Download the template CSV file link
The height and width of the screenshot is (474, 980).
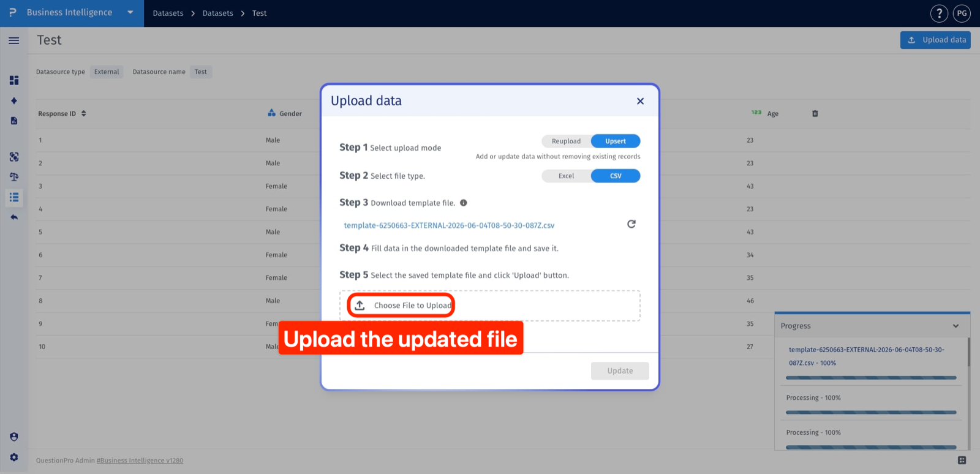pyautogui.click(x=449, y=225)
